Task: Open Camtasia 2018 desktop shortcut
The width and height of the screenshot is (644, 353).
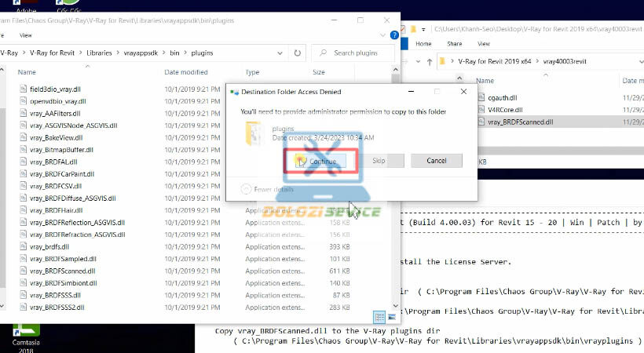Action: 26,338
